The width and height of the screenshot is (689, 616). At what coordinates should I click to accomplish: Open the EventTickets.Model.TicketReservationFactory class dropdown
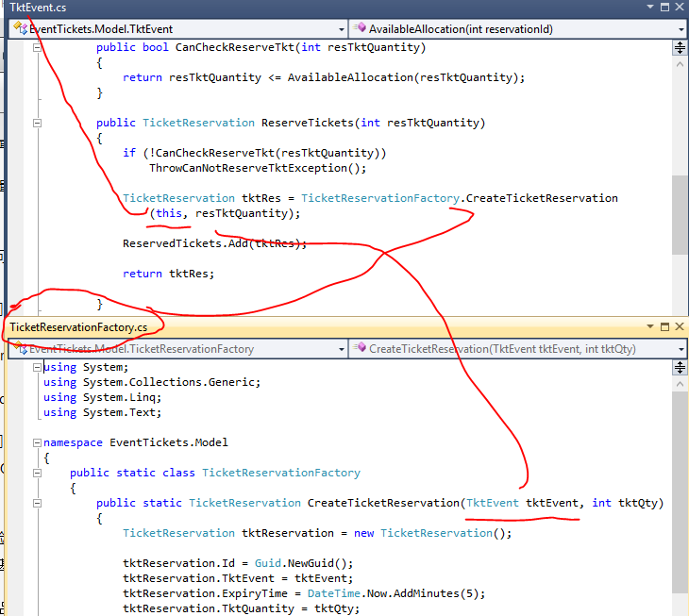tap(177, 349)
